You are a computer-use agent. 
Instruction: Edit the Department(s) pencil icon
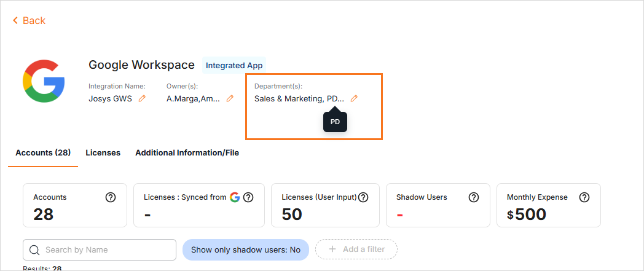point(354,98)
